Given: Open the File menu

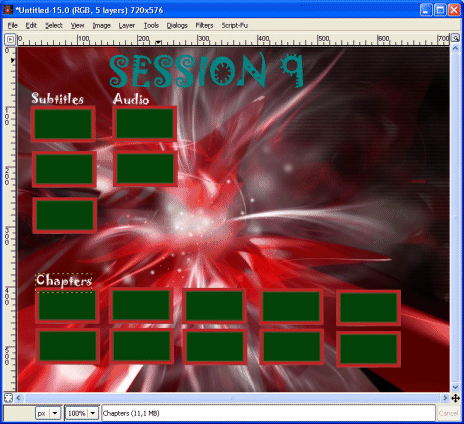Looking at the screenshot, I should coord(13,25).
